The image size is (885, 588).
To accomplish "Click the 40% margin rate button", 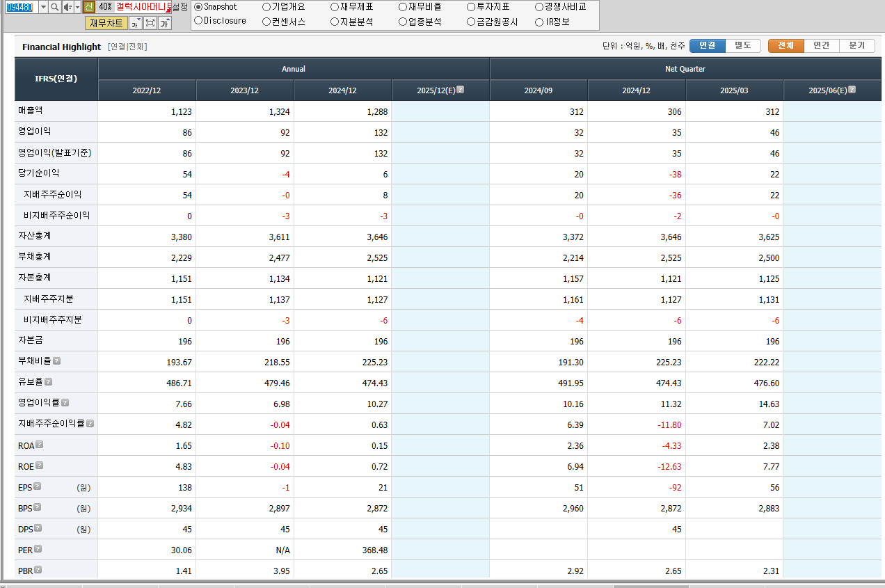I will point(105,7).
